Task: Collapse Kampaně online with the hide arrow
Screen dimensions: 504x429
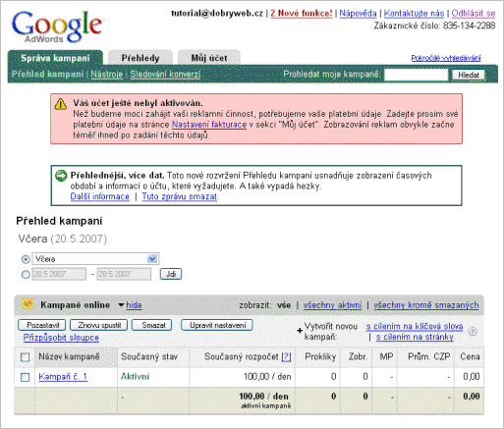Action: point(121,305)
